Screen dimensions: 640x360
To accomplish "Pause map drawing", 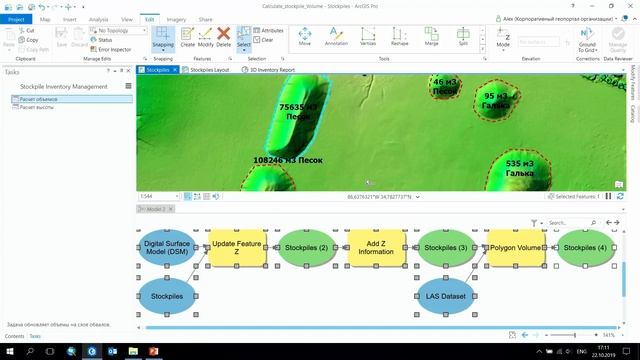I will [x=608, y=196].
